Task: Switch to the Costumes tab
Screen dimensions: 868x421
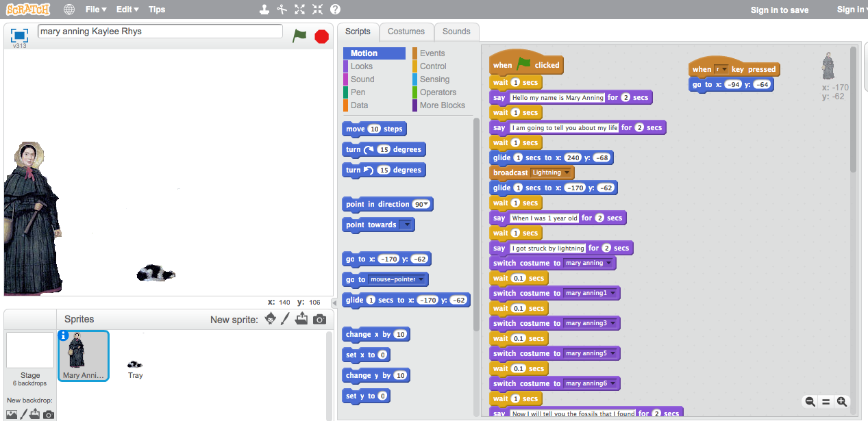Action: click(x=406, y=31)
